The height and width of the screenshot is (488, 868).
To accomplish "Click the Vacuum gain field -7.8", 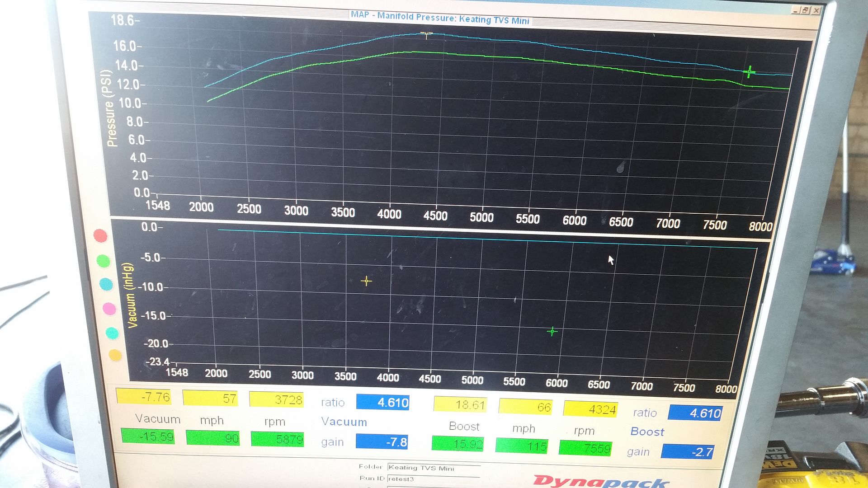I will [382, 441].
